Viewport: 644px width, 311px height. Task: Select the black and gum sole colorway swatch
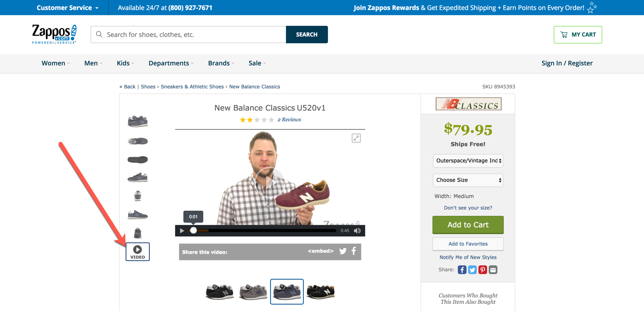320,292
